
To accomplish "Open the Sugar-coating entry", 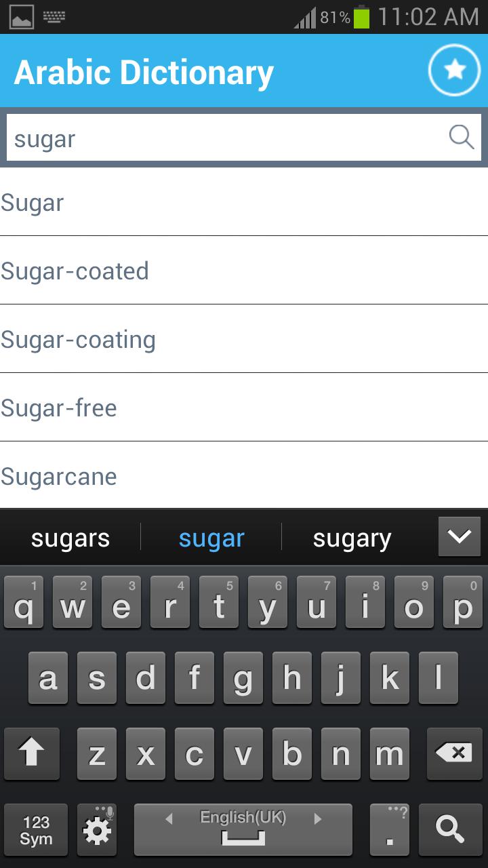I will point(244,339).
